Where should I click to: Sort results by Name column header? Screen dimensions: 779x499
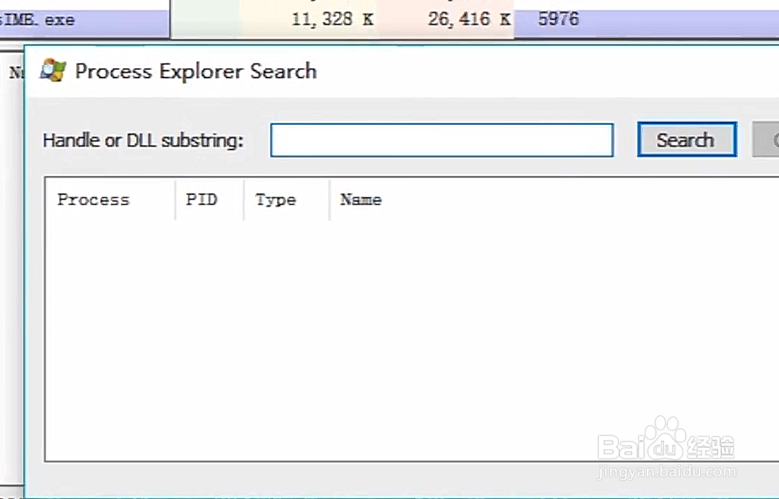pos(361,199)
